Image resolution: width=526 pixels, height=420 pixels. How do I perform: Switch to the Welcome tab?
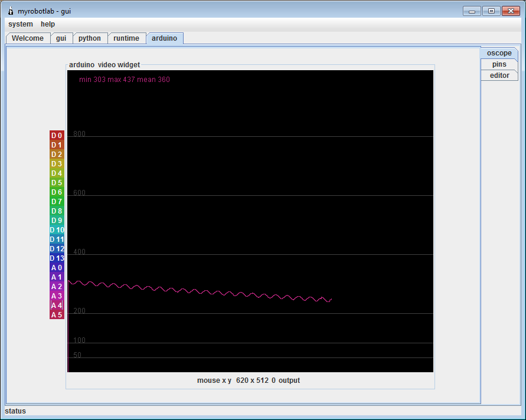[28, 38]
